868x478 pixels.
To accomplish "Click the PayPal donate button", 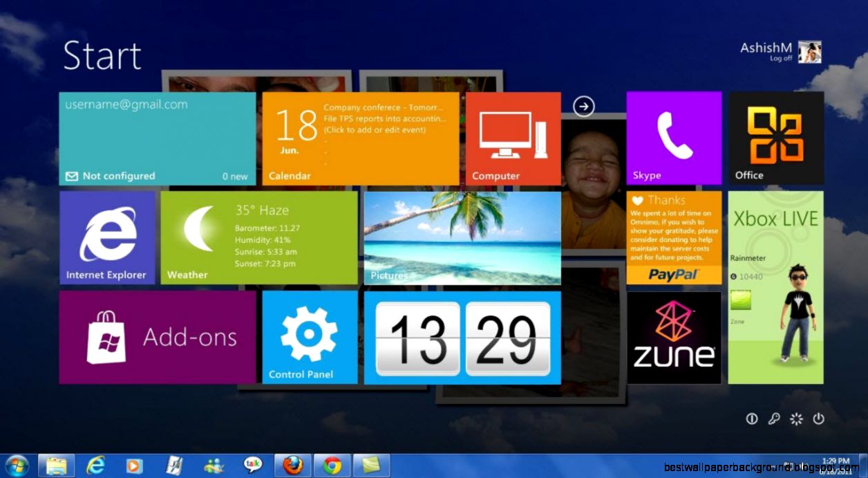I will click(x=674, y=275).
